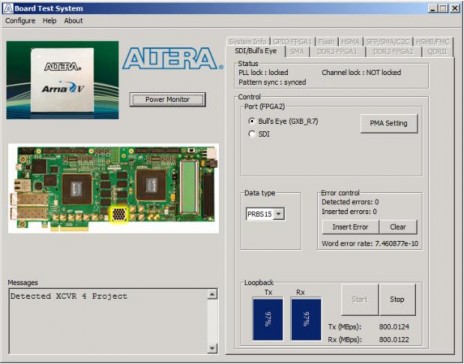The width and height of the screenshot is (464, 364).
Task: Click the Tx 97% progress bar
Action: coord(268,319)
